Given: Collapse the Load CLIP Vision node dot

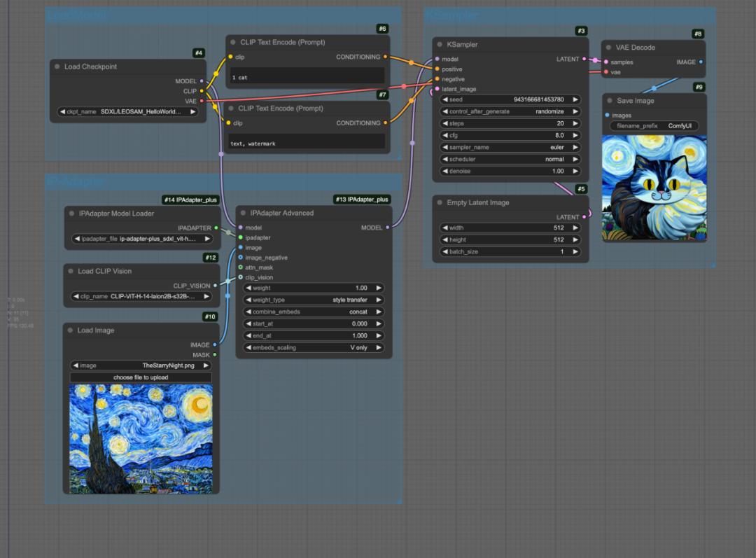Looking at the screenshot, I should (x=71, y=271).
